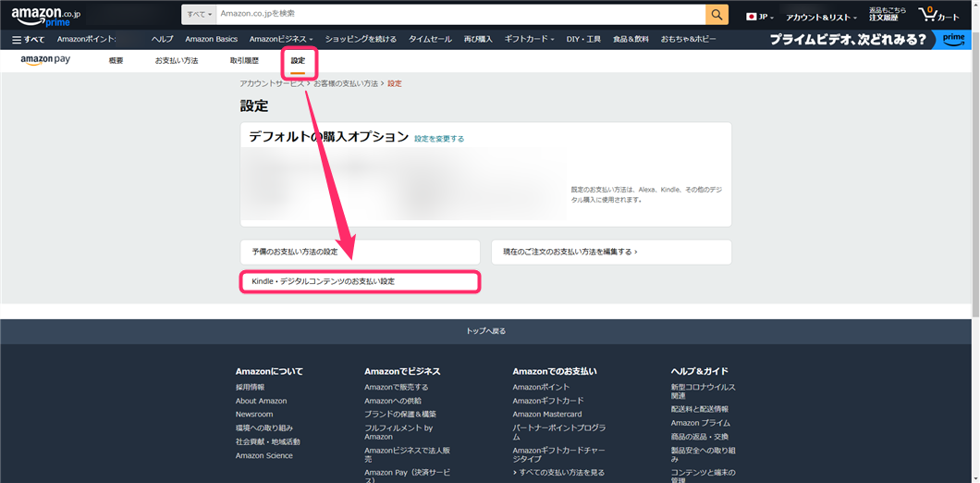
Task: Open 現在のご注文のお支払い方法を編集する
Action: click(x=611, y=252)
